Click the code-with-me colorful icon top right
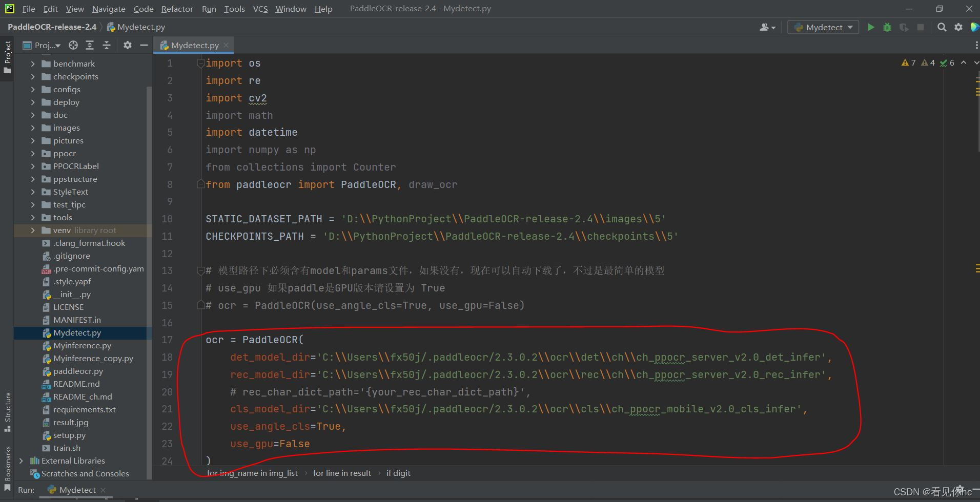The height and width of the screenshot is (502, 980). [x=975, y=27]
